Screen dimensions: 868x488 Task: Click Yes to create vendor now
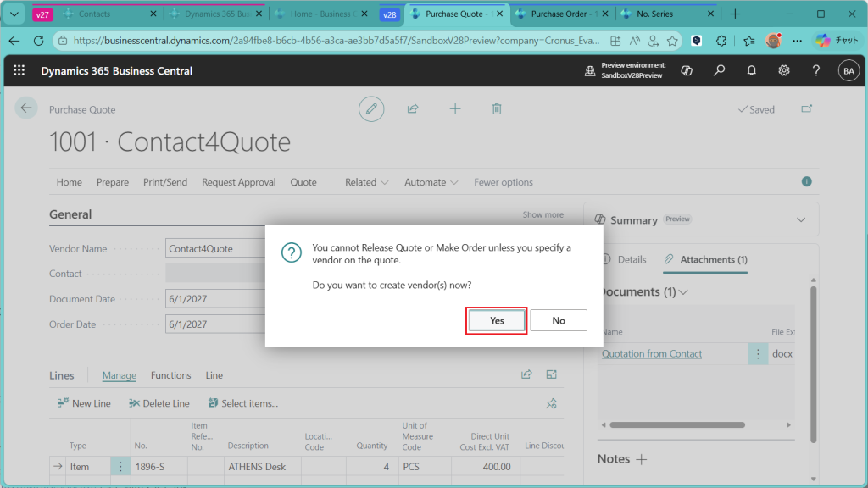click(497, 320)
